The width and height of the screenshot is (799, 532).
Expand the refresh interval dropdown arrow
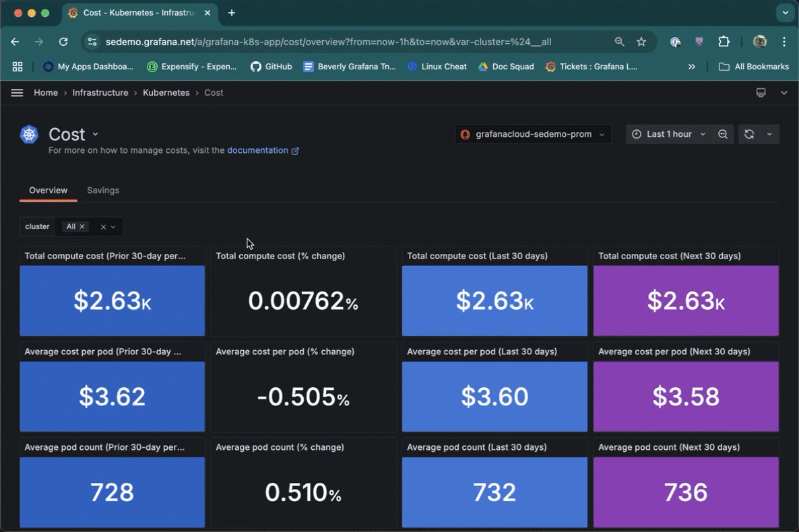tap(769, 134)
